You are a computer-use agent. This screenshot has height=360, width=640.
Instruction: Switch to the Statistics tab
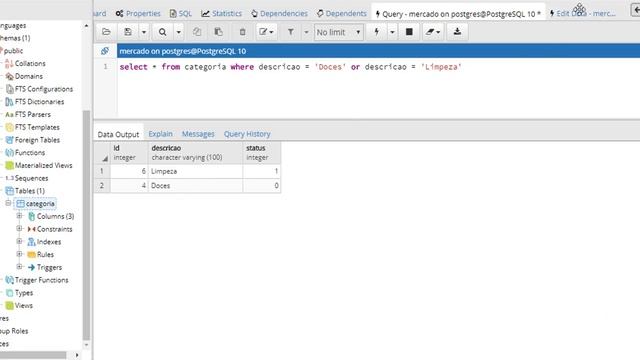point(221,13)
